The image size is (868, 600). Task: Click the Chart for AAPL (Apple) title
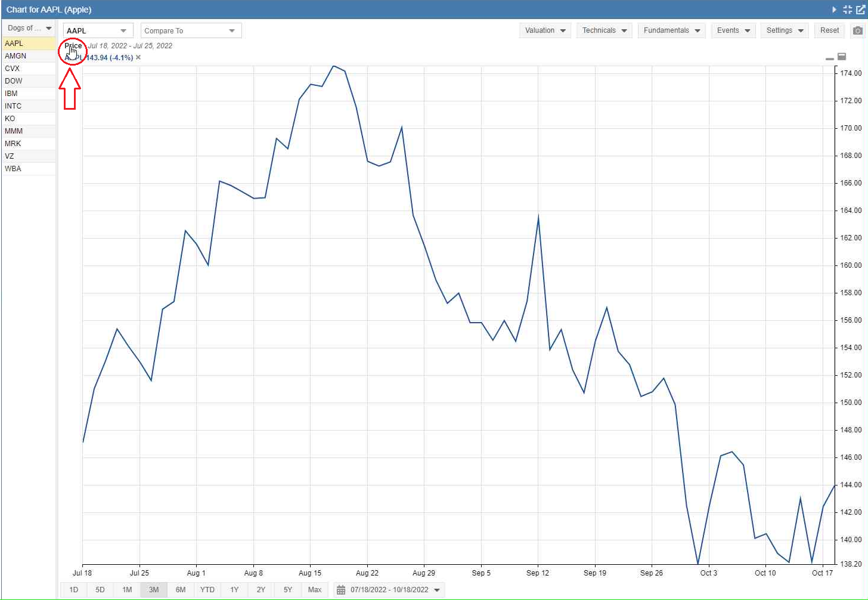pos(49,10)
